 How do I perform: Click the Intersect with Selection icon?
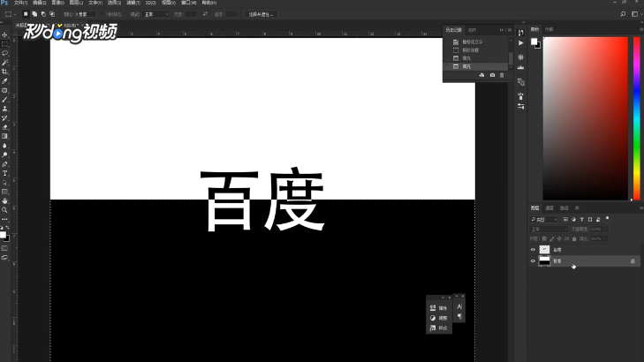(x=52, y=14)
